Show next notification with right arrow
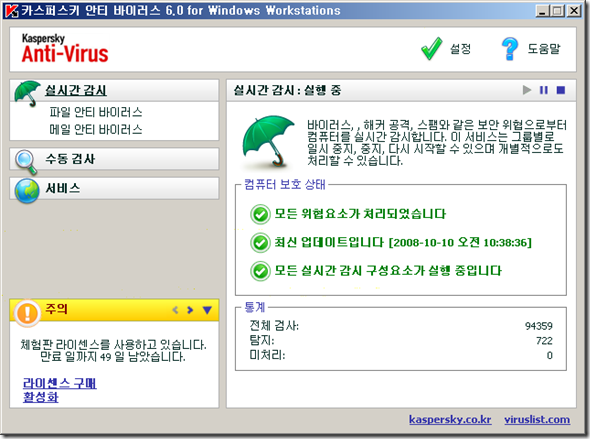 190,310
